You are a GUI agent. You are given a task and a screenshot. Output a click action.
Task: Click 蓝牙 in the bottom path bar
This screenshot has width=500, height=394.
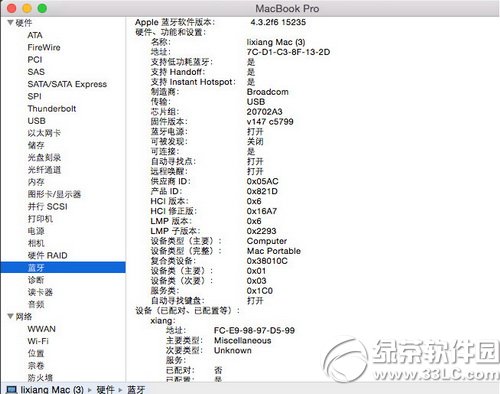pyautogui.click(x=136, y=390)
